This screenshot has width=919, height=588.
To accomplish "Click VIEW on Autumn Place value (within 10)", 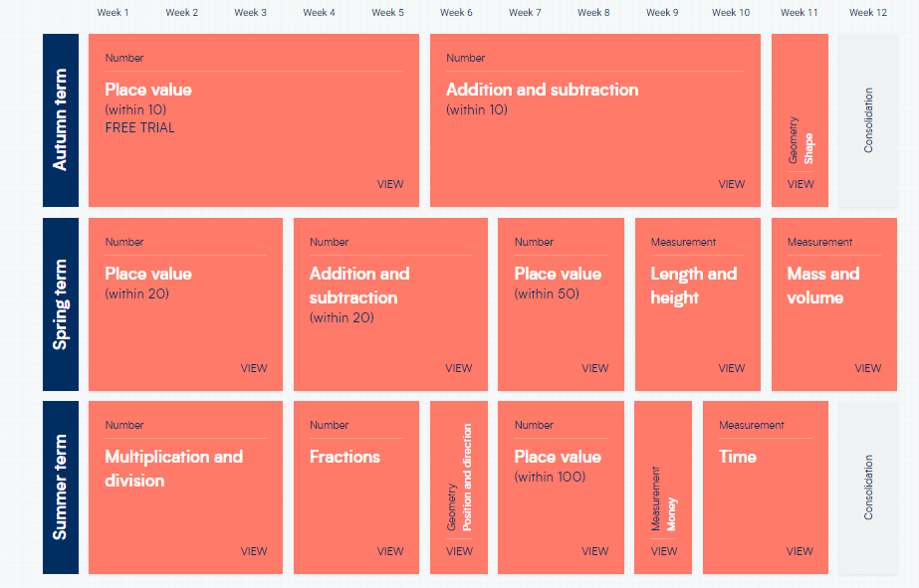I will 390,184.
